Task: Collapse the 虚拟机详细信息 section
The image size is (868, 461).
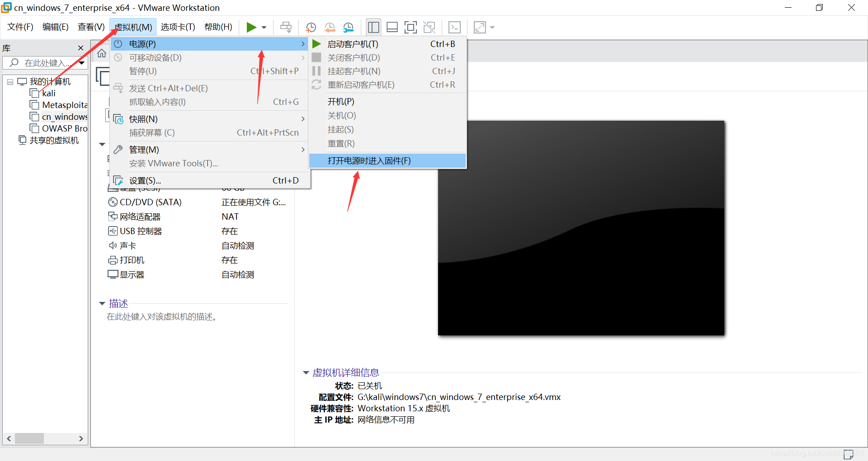Action: 306,373
